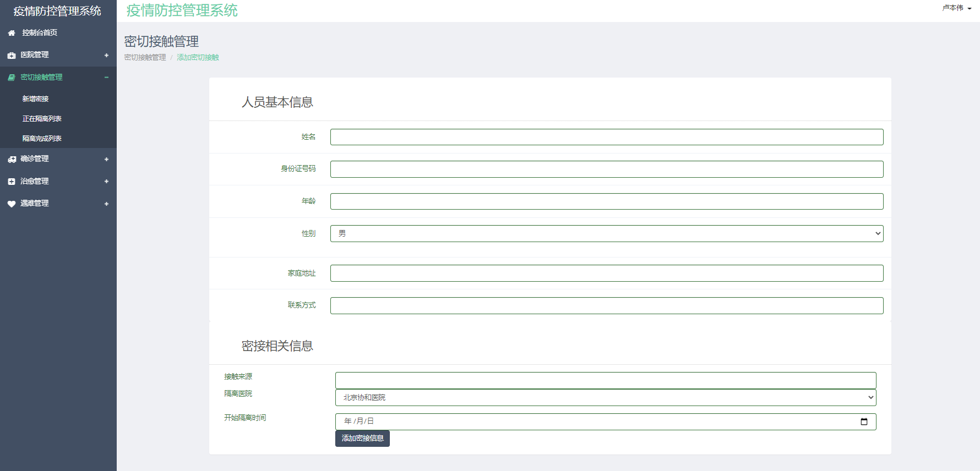Image resolution: width=980 pixels, height=471 pixels.
Task: Expand 治愈管理 with its plus sign
Action: coord(106,181)
